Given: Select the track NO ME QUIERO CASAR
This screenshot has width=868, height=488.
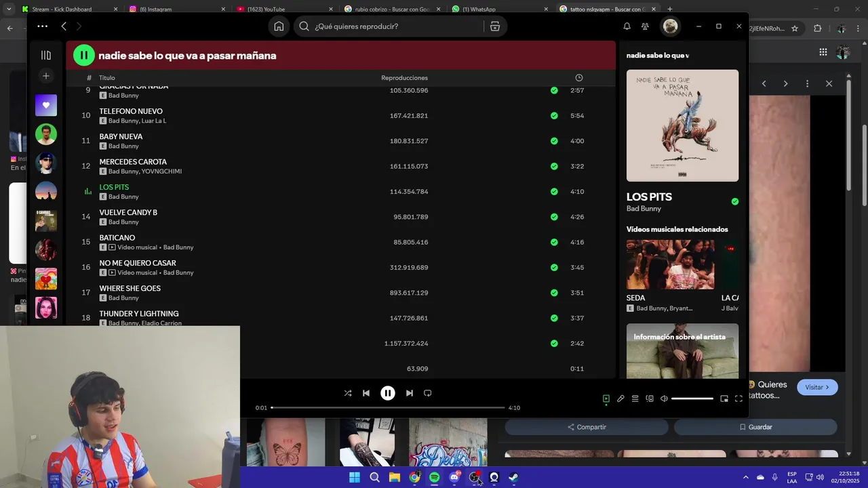Looking at the screenshot, I should pos(138,263).
